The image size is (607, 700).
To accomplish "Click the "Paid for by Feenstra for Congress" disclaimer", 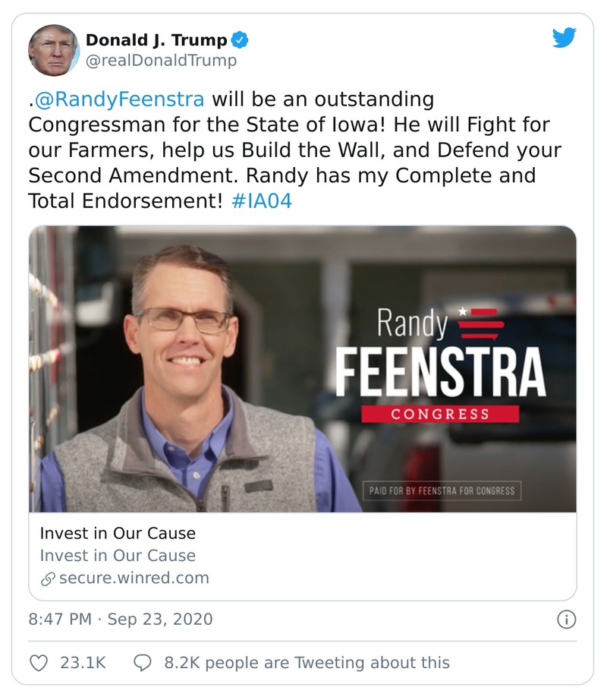I will coord(442,490).
